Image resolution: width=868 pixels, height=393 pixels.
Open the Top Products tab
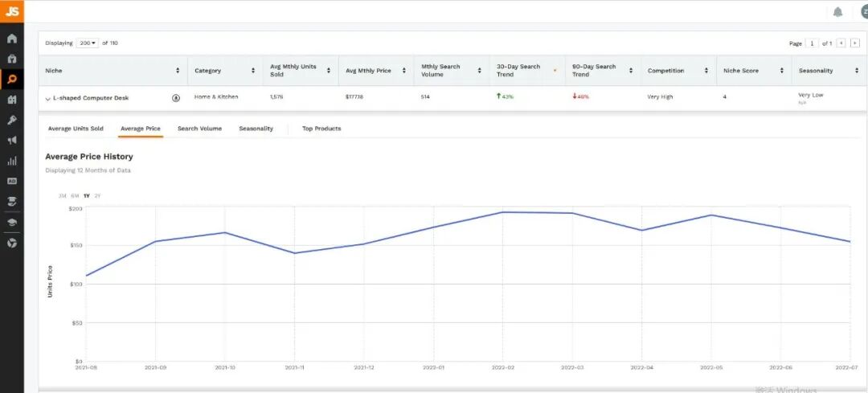click(321, 129)
